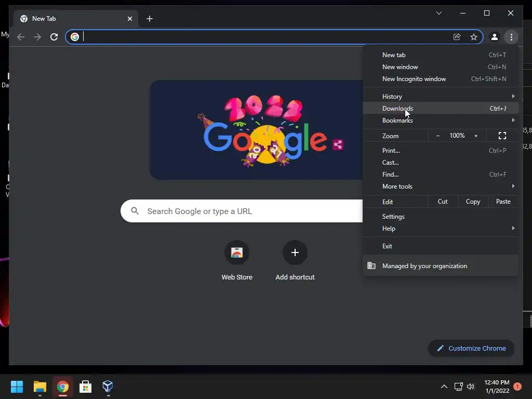Click the search magnifier icon
Image resolution: width=532 pixels, height=399 pixels.
(x=135, y=211)
